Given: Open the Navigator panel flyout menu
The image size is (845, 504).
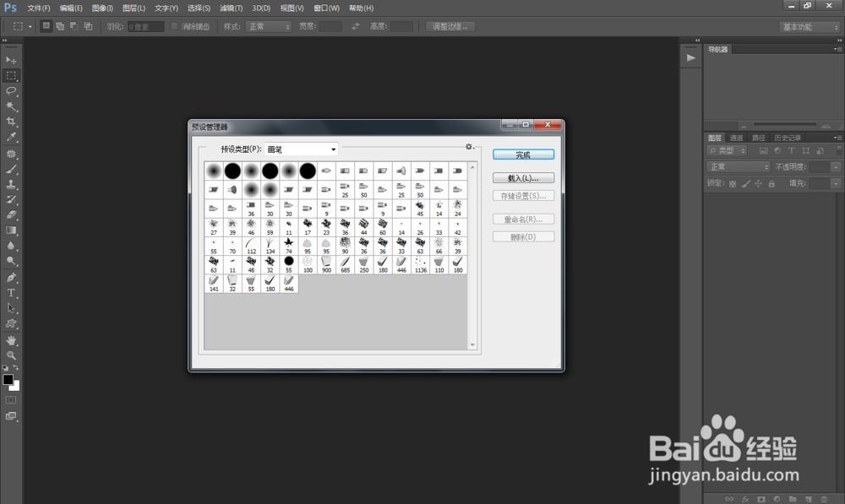Looking at the screenshot, I should click(837, 49).
